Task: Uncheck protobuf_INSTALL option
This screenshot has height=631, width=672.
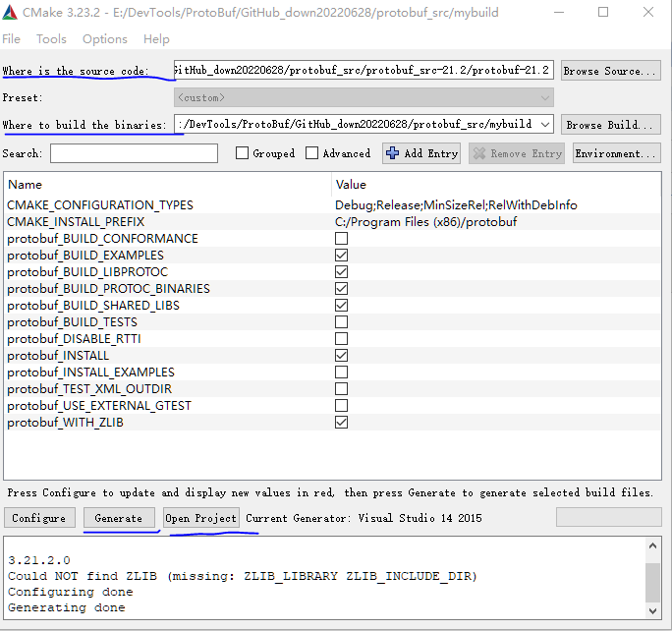Action: click(341, 356)
